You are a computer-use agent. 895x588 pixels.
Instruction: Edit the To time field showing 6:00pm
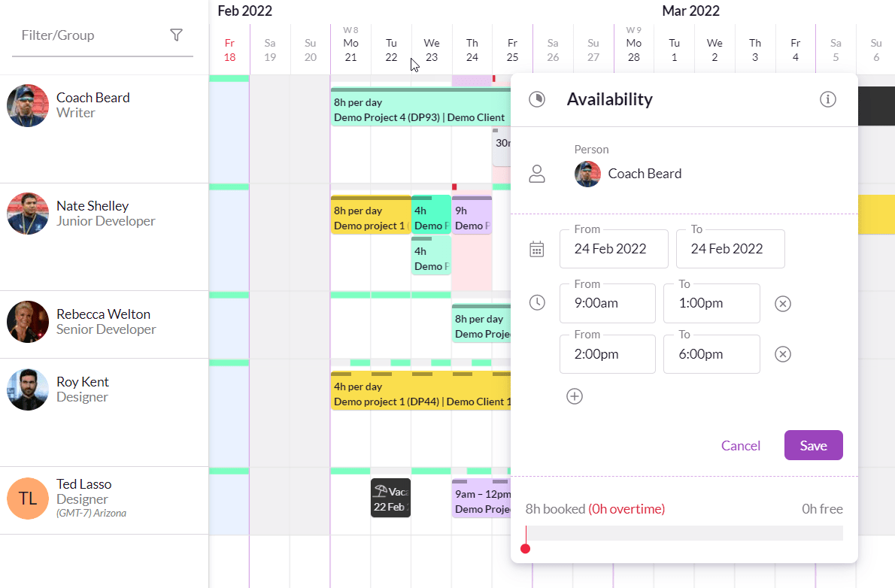pos(711,353)
